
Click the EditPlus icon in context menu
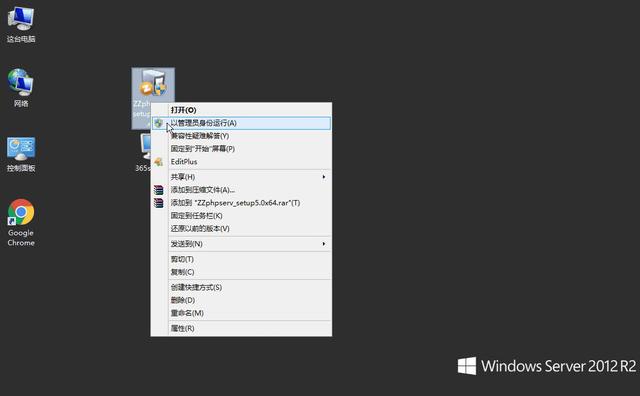(x=158, y=162)
